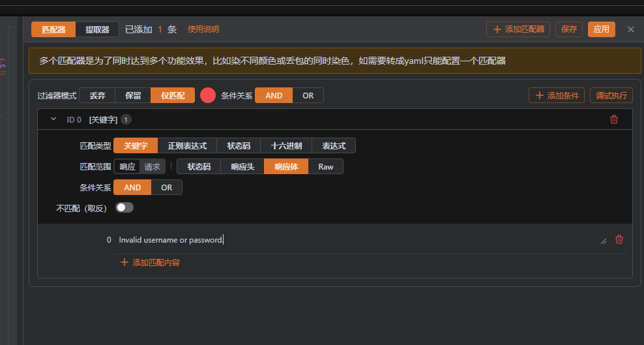The image size is (644, 345).
Task: Select OR for top-level condition relation
Action: click(308, 95)
